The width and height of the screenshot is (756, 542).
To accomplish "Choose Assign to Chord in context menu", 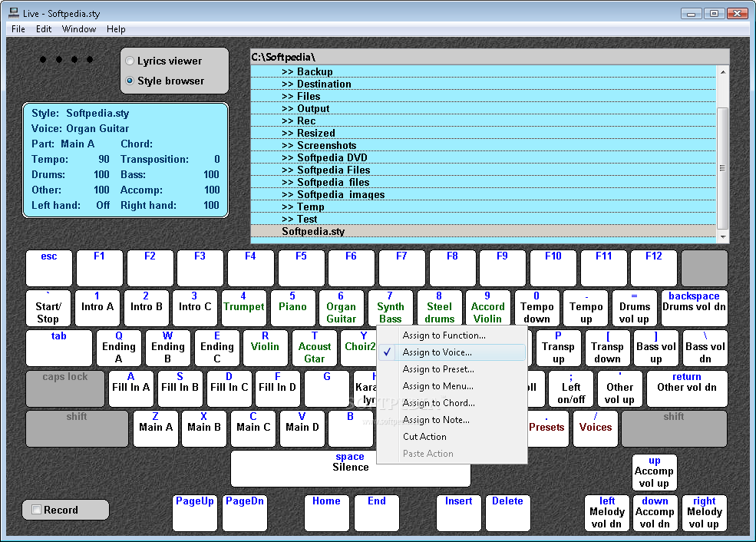I will [x=452, y=402].
